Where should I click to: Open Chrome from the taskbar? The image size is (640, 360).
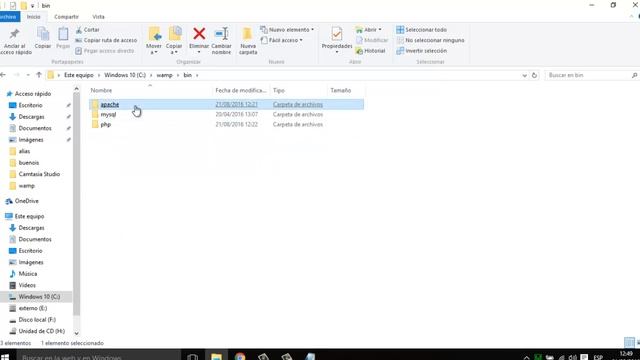pos(240,356)
